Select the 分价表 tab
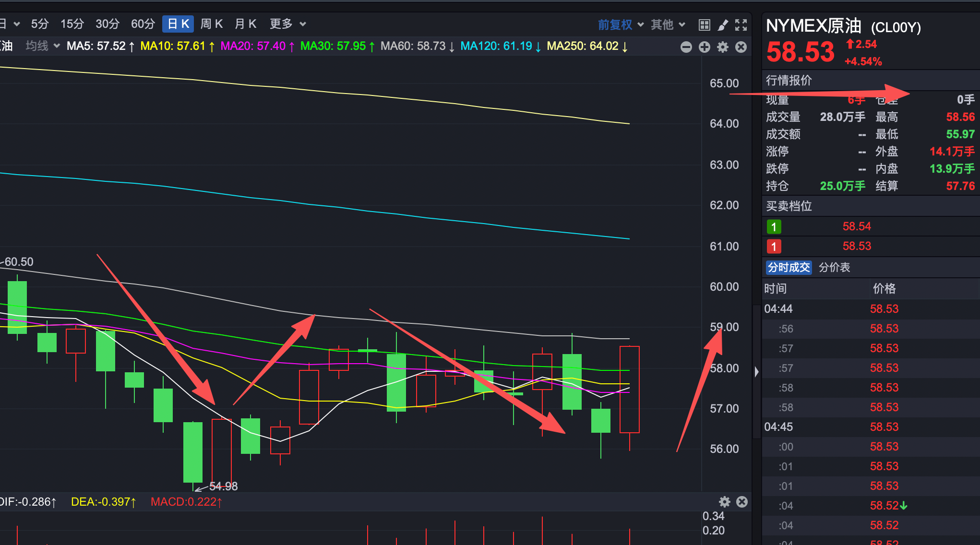The width and height of the screenshot is (980, 545). [x=834, y=267]
